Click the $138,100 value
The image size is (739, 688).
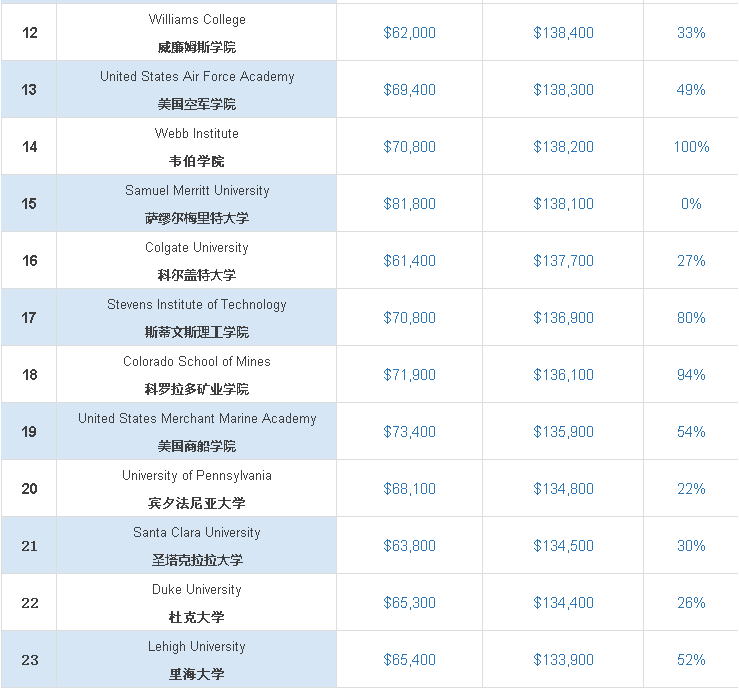(563, 204)
